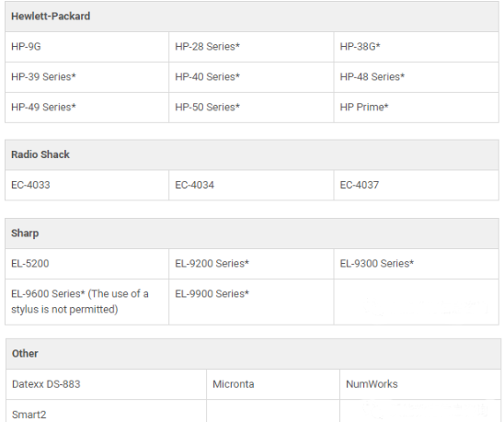
Task: Click the Radio Shack section header
Action: tap(252, 154)
